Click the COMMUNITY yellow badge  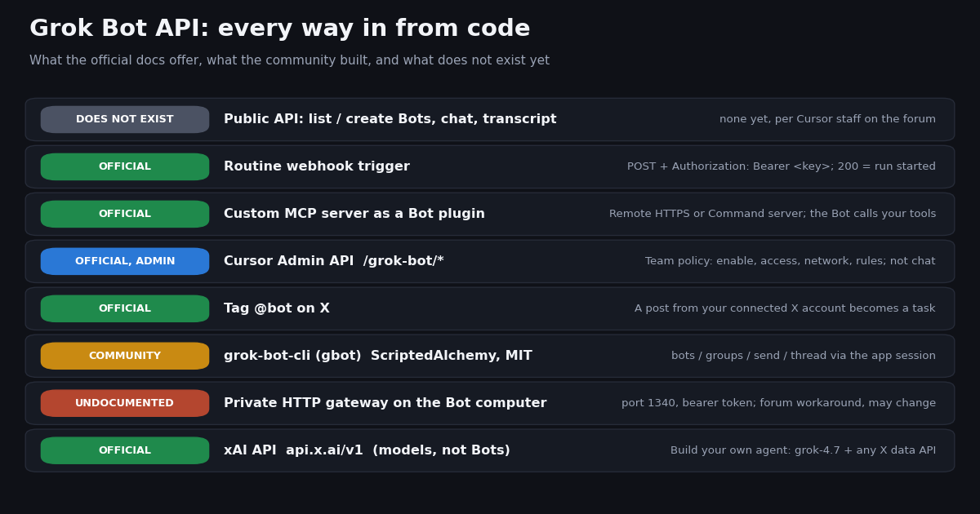[125, 356]
